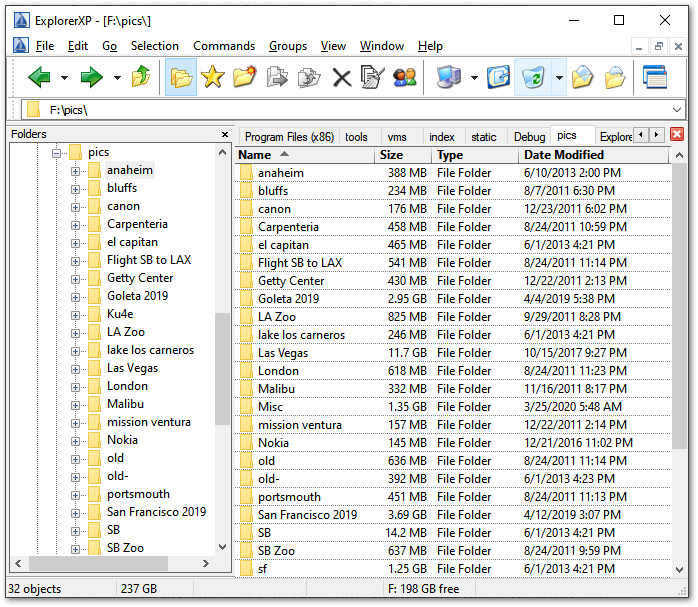The image size is (698, 607).
Task: Select the Goleta 2019 folder in list
Action: (x=288, y=299)
